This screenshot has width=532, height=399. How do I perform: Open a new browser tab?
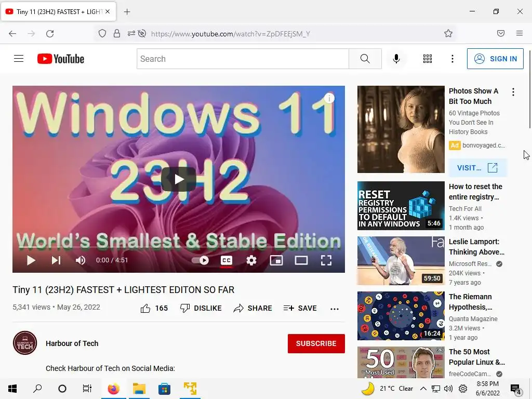point(127,12)
